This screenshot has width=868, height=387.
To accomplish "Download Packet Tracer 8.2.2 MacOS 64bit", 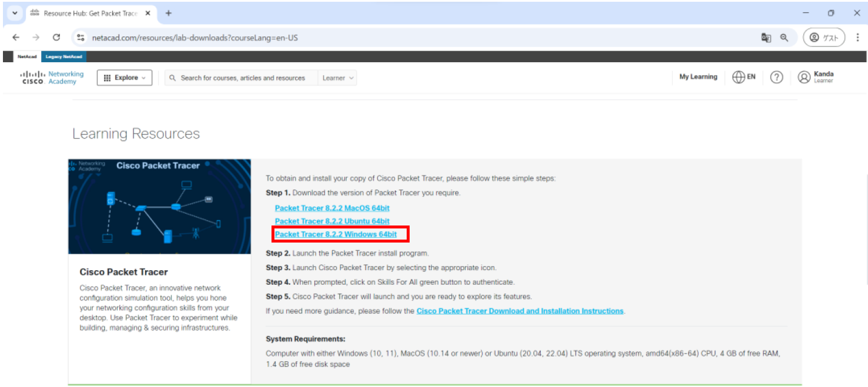I will click(x=332, y=208).
